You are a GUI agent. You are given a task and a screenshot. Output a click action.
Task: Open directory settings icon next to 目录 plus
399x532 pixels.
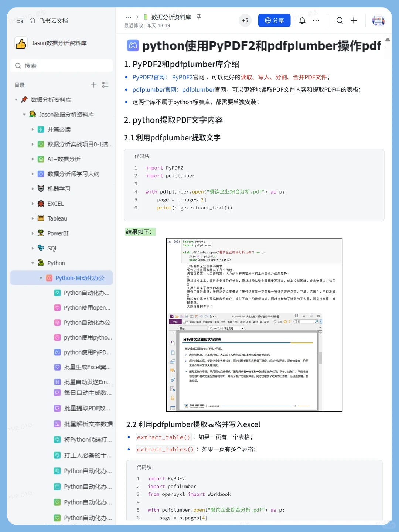click(105, 85)
